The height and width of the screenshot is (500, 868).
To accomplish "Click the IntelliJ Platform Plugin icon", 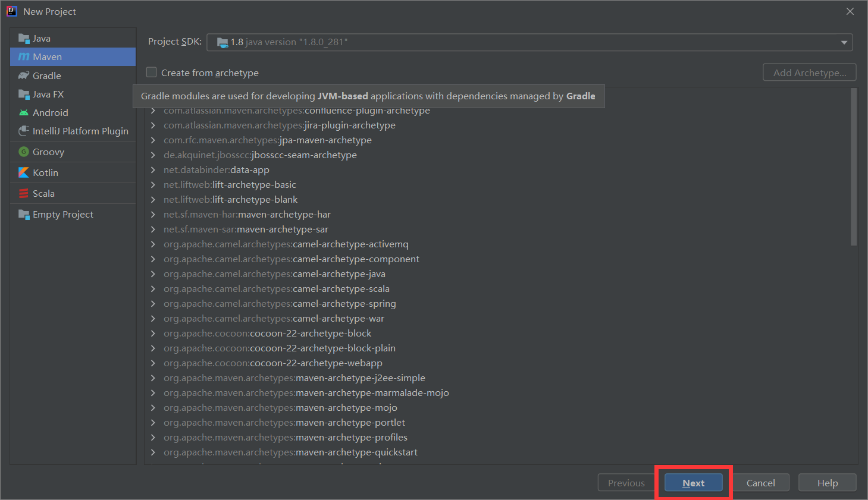I will click(24, 131).
